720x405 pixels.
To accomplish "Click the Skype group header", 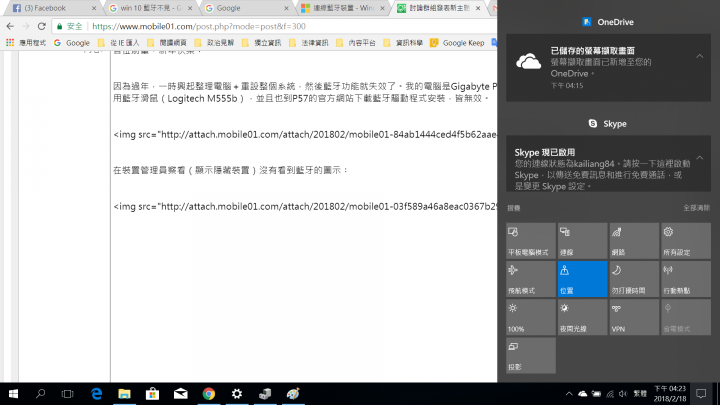I will point(608,124).
